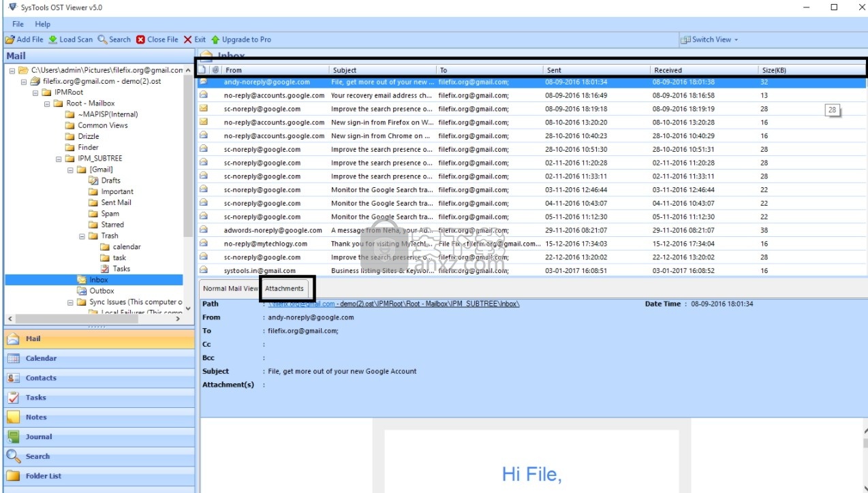Open the Switch View dropdown
This screenshot has height=493, width=868.
[x=710, y=39]
